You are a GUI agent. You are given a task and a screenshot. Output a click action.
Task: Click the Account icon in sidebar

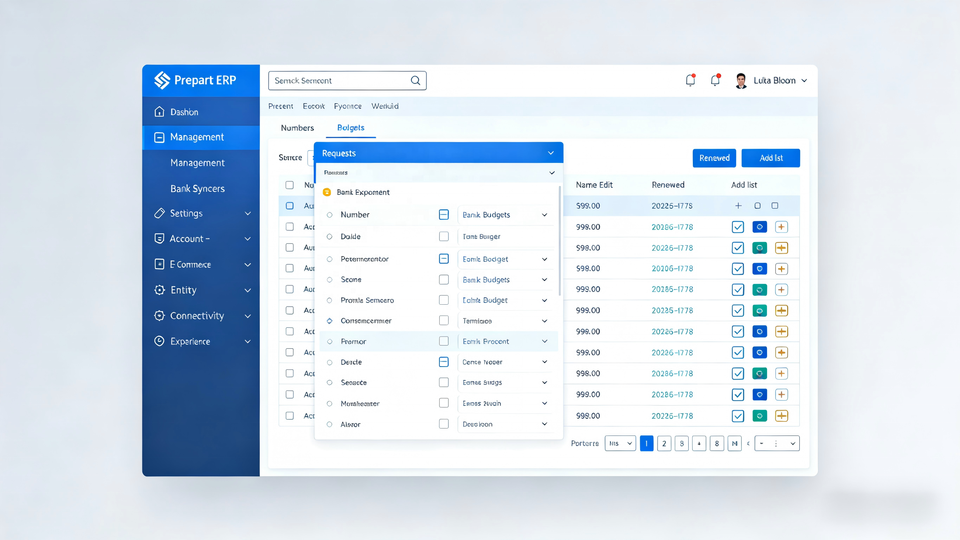pos(159,238)
